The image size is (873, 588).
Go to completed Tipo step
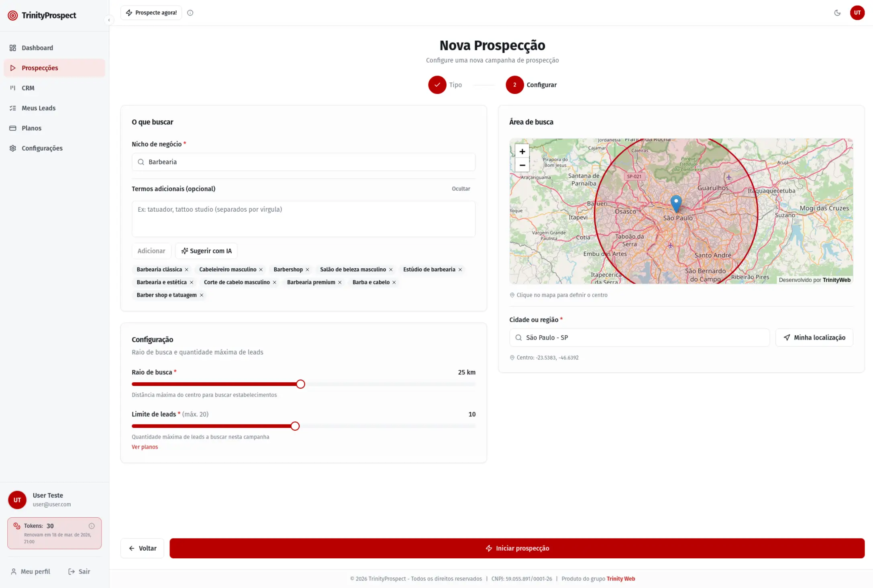[x=437, y=85]
